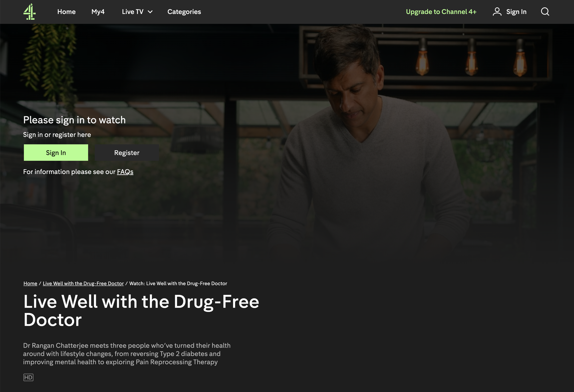Viewport: 574px width, 392px height.
Task: Click the green Sign In button
Action: click(56, 153)
